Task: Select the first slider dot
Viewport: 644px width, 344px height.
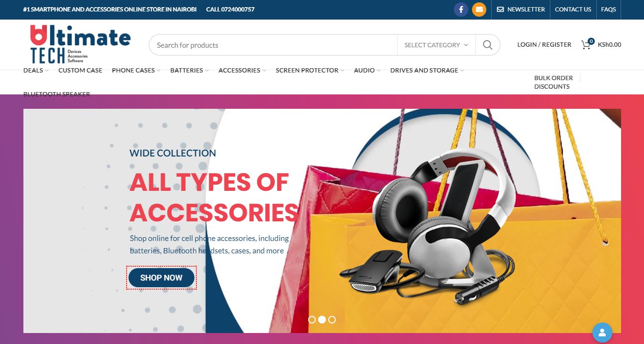Action: click(312, 320)
